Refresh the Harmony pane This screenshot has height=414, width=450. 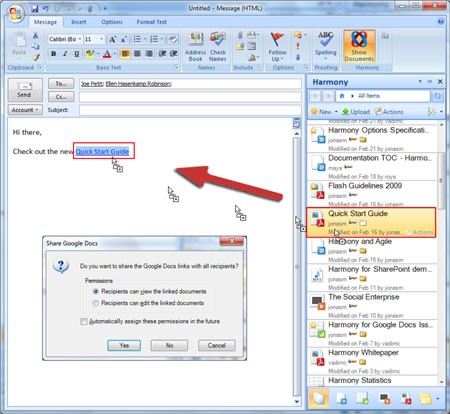click(437, 96)
